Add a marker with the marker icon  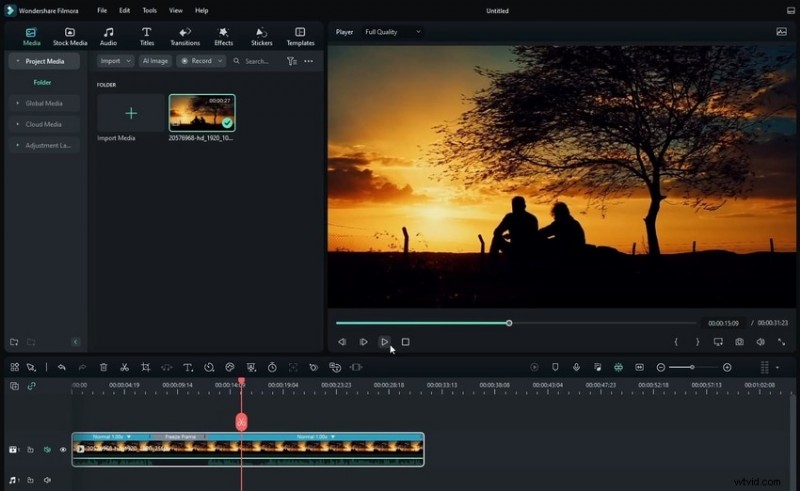[555, 367]
